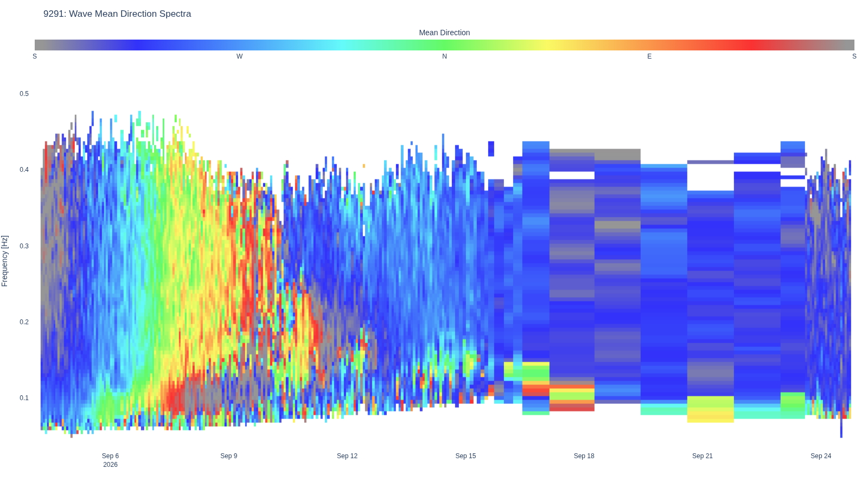The height and width of the screenshot is (488, 868).
Task: Click the 0.1 y-axis tick label
Action: [24, 398]
